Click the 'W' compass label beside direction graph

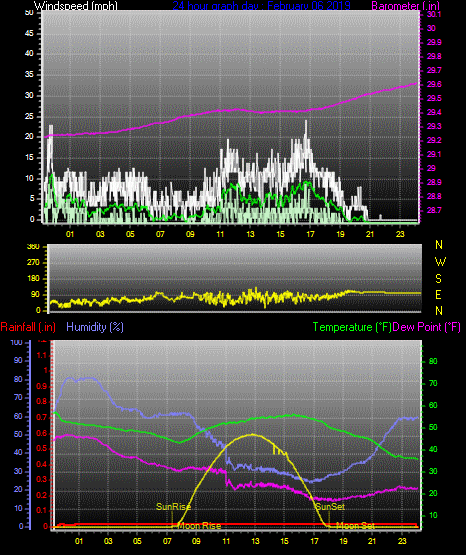[x=440, y=262]
